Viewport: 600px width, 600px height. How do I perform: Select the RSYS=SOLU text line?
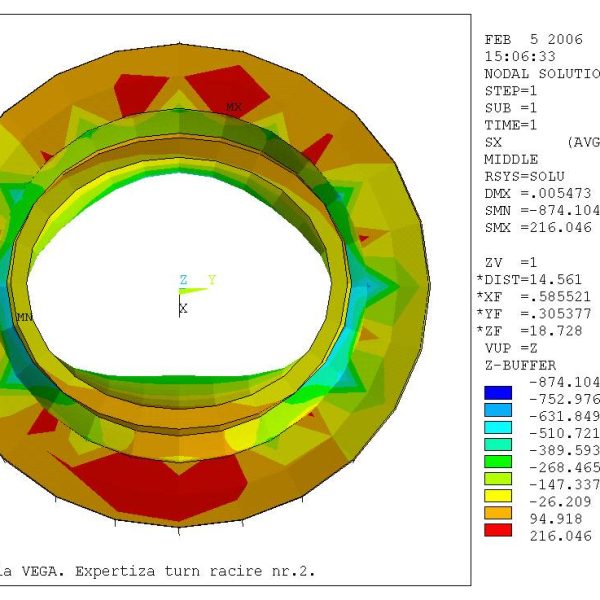524,176
